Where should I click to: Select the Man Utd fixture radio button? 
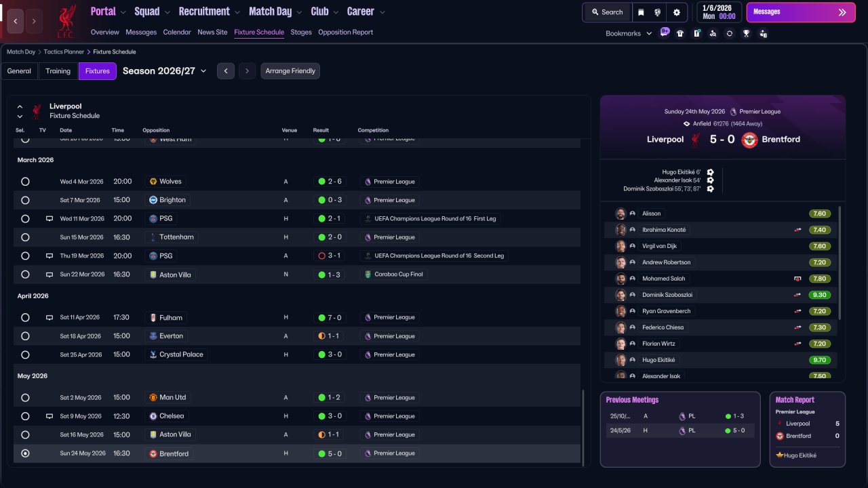coord(25,397)
